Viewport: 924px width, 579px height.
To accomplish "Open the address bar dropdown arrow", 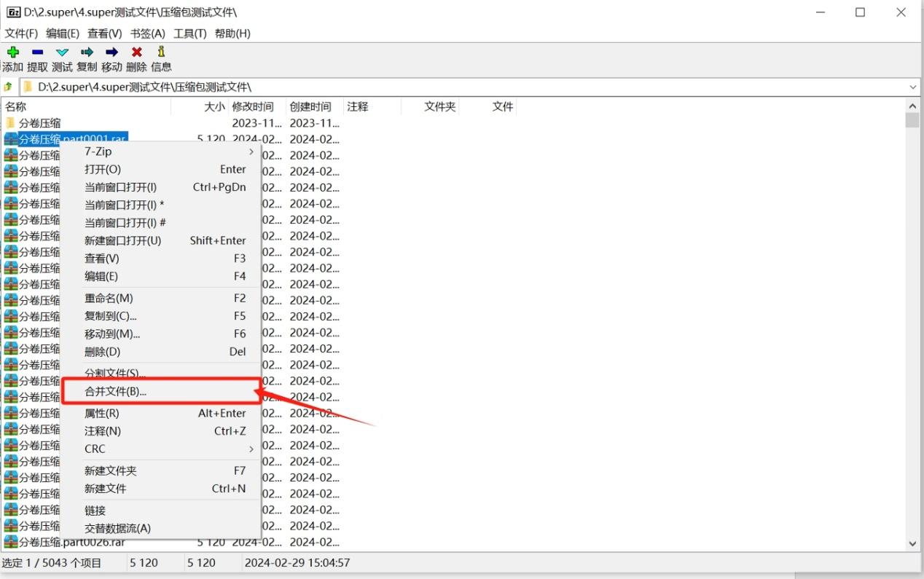I will click(913, 87).
